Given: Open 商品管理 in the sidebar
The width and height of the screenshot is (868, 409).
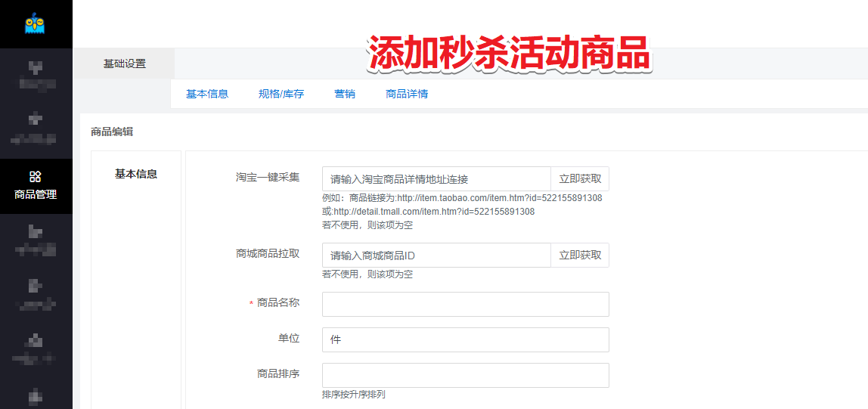Looking at the screenshot, I should pos(36,186).
